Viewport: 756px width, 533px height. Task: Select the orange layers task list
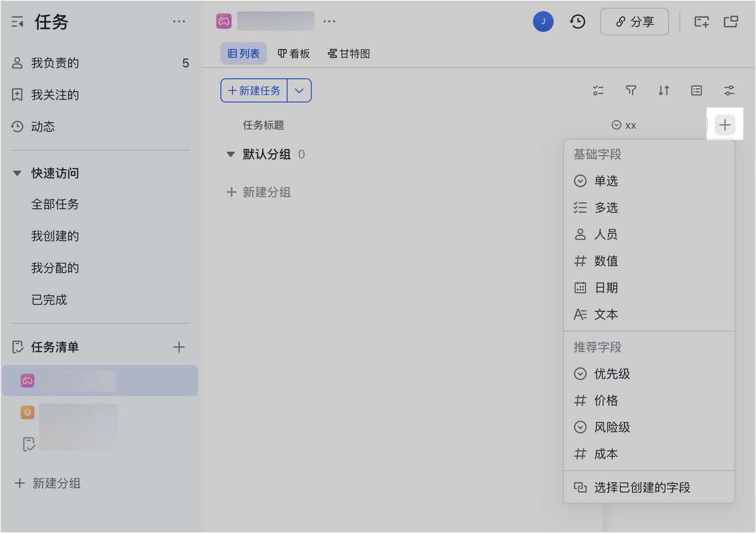28,412
